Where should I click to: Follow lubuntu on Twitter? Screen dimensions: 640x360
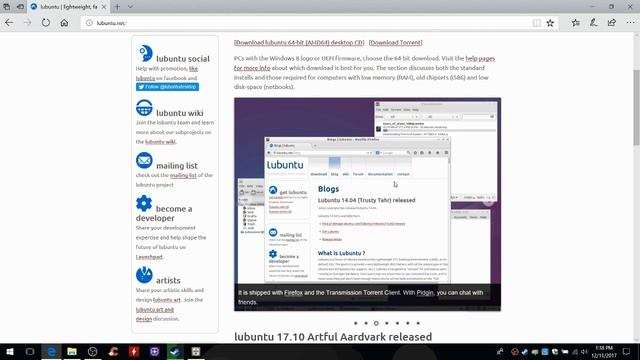pyautogui.click(x=167, y=87)
